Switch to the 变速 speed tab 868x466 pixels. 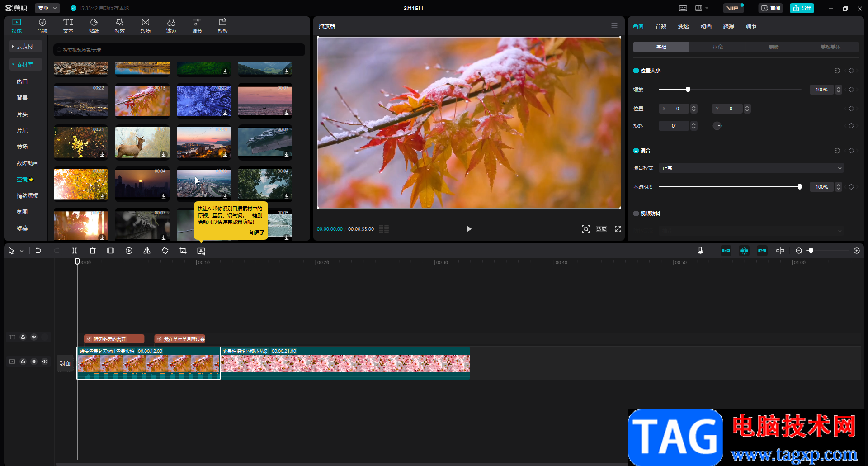(684, 26)
